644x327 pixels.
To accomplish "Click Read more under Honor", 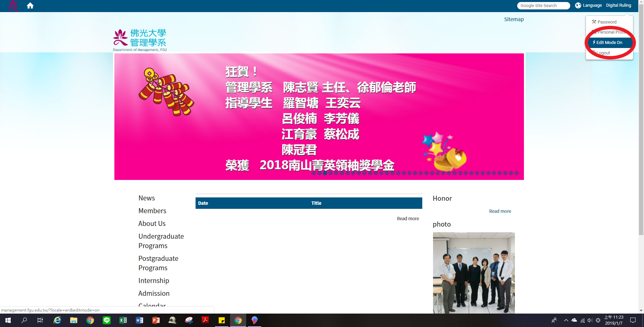I will coord(500,211).
